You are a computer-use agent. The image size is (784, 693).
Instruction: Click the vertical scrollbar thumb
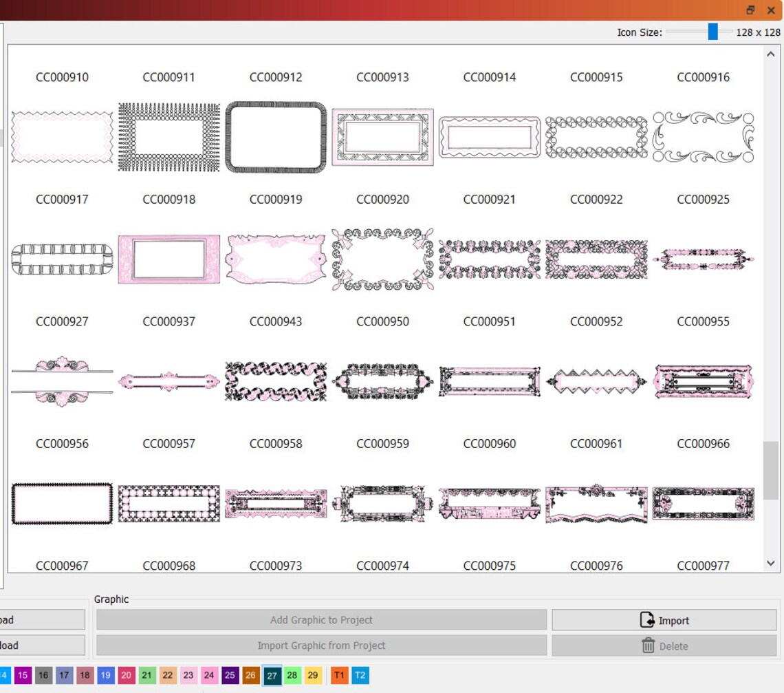click(771, 470)
